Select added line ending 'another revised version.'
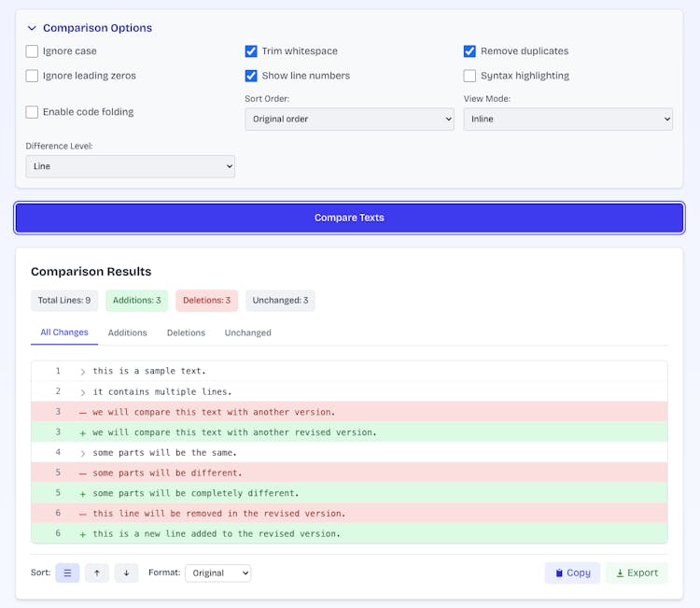 349,432
